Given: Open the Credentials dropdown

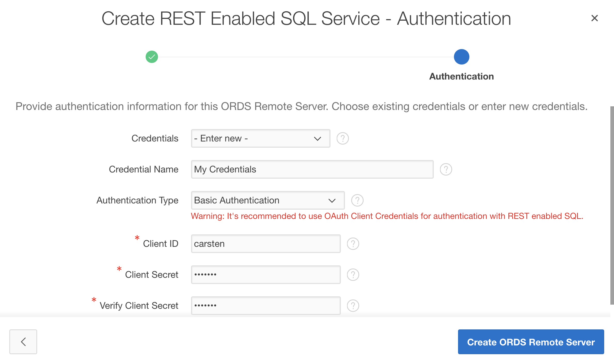Looking at the screenshot, I should point(260,138).
